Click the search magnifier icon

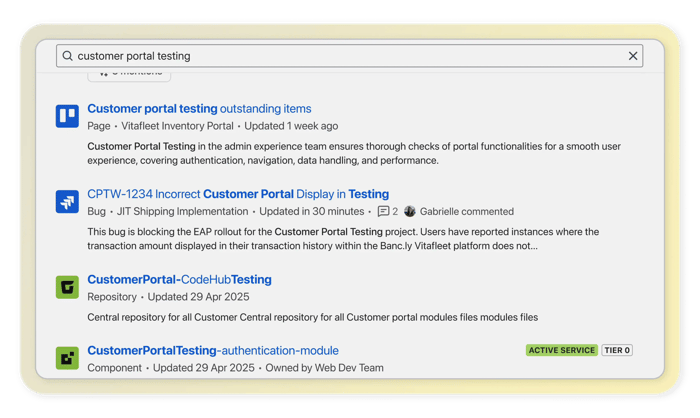(x=68, y=56)
